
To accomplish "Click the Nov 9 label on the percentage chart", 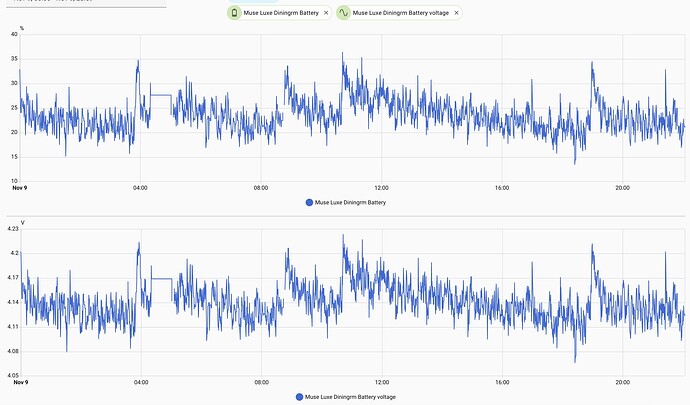I will pyautogui.click(x=19, y=187).
